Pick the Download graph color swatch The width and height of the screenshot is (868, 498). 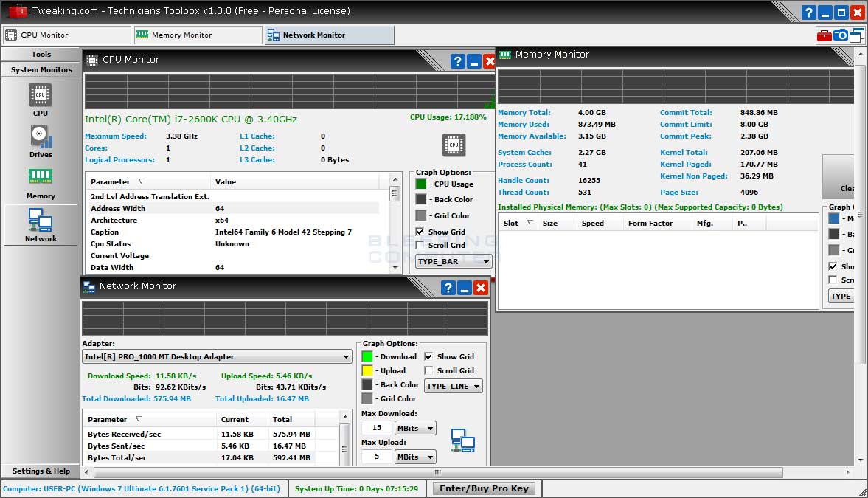point(367,356)
